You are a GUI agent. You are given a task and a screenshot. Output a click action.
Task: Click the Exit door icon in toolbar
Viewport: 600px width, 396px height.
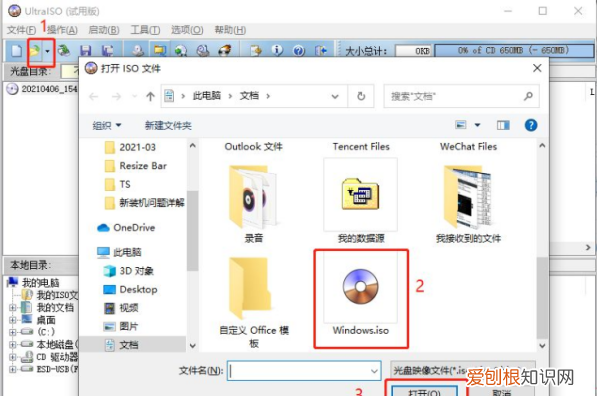pyautogui.click(x=321, y=50)
